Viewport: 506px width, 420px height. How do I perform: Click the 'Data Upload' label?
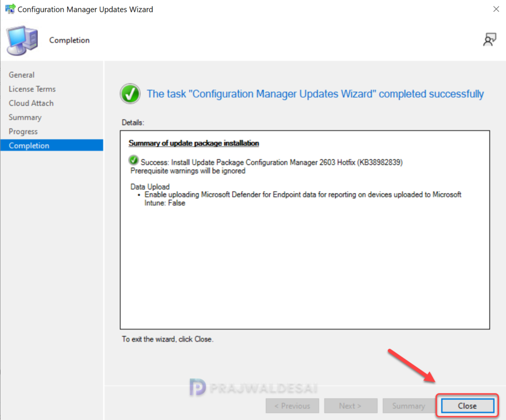coord(150,187)
